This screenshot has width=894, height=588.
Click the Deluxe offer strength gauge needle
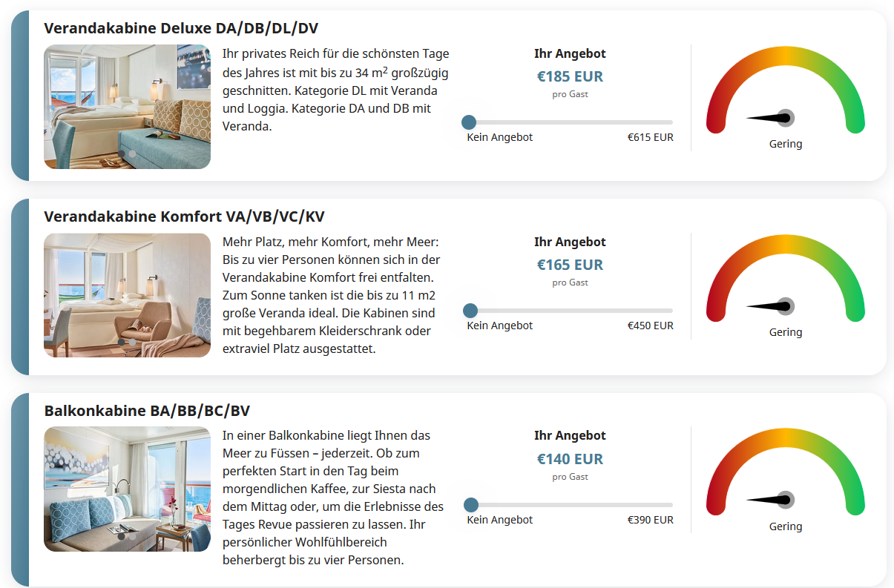pos(772,118)
